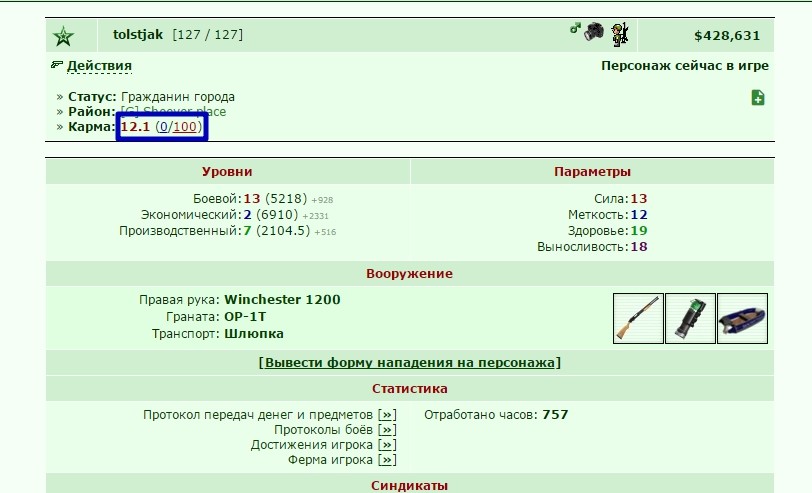
Task: Click the pistol icon beside Действия
Action: tap(57, 64)
